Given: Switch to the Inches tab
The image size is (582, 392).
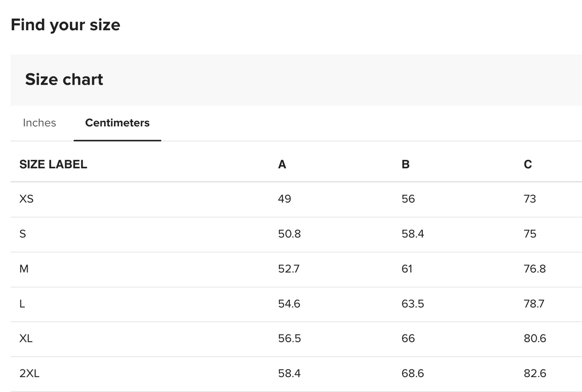Looking at the screenshot, I should coord(39,123).
